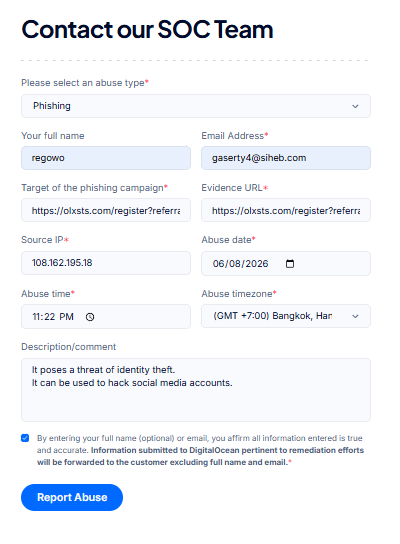Screen dimensions: 400x544
Task: Expand the abuse type dropdown showing Phishing
Action: point(196,106)
